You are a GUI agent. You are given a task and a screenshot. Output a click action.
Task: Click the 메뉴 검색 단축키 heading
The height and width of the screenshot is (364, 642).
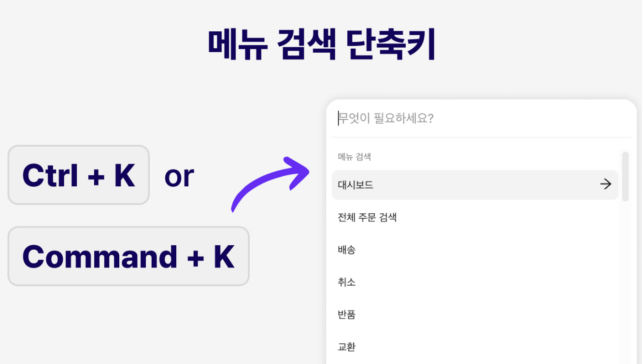click(321, 45)
